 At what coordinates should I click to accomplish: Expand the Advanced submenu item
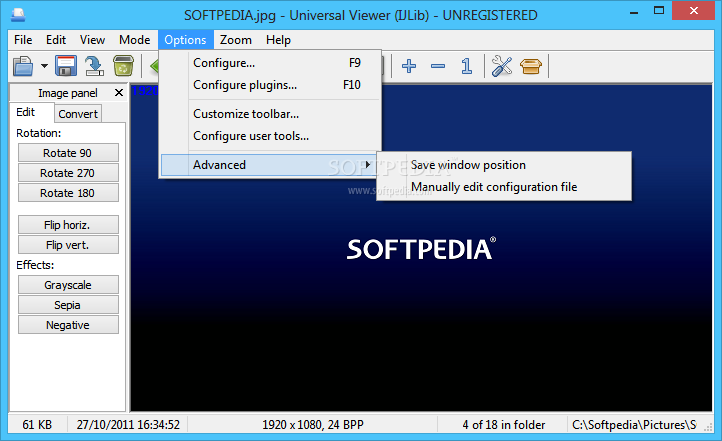(x=271, y=165)
